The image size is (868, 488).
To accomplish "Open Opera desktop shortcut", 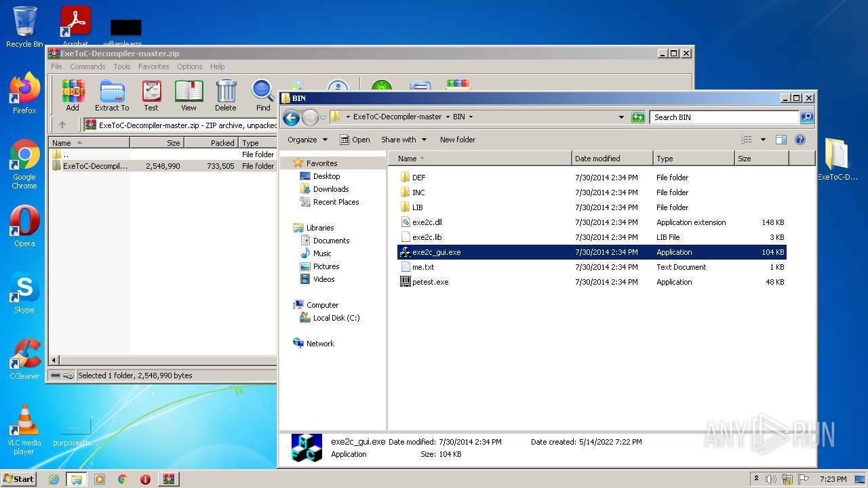I will click(x=24, y=226).
